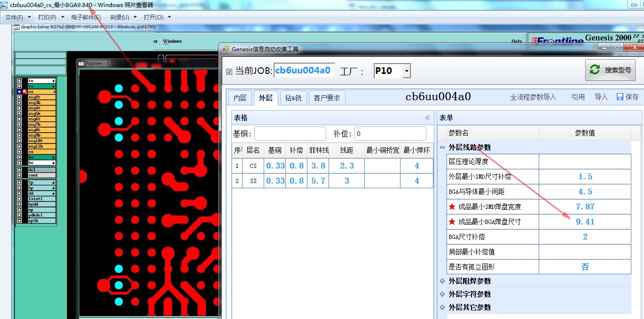Collapse the 表格 panel with double-chevron
The image size is (644, 319).
(x=427, y=118)
